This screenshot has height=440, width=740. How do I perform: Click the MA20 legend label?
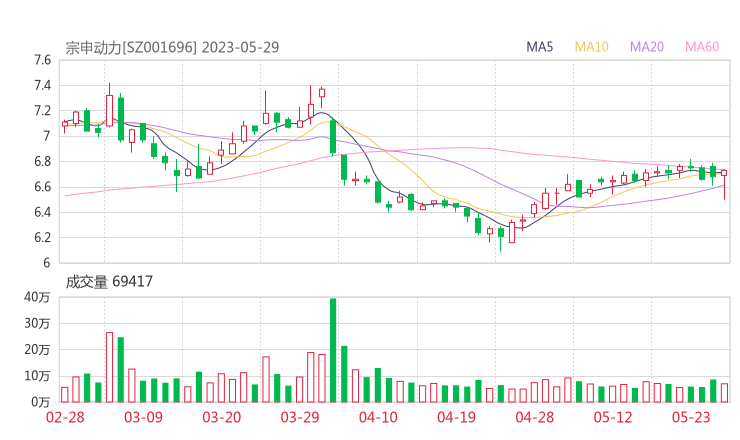(x=647, y=47)
